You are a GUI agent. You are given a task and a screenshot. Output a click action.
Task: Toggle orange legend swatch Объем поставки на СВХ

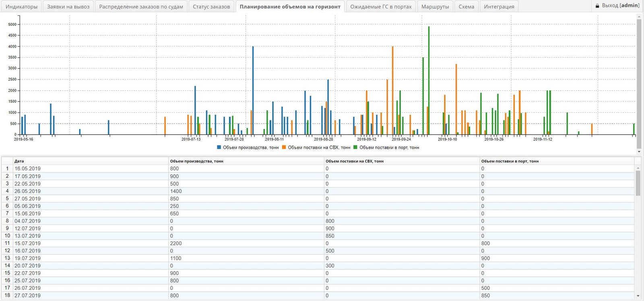click(x=284, y=147)
